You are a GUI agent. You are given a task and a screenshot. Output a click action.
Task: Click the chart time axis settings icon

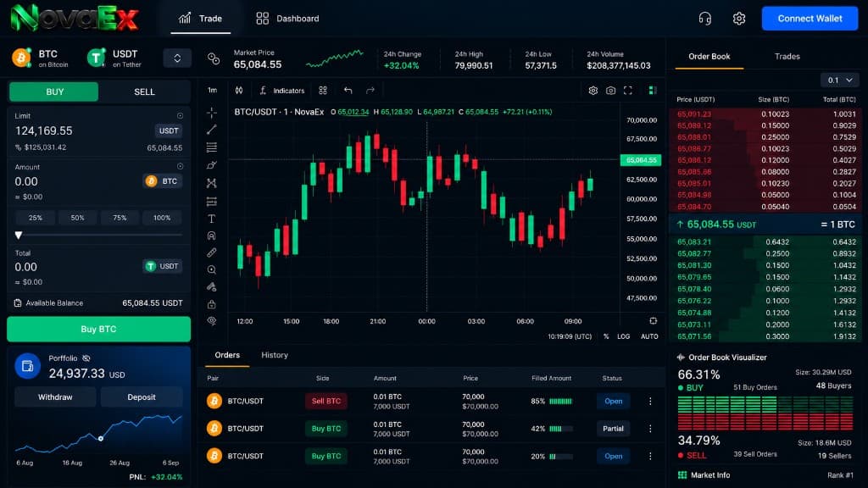coord(654,321)
